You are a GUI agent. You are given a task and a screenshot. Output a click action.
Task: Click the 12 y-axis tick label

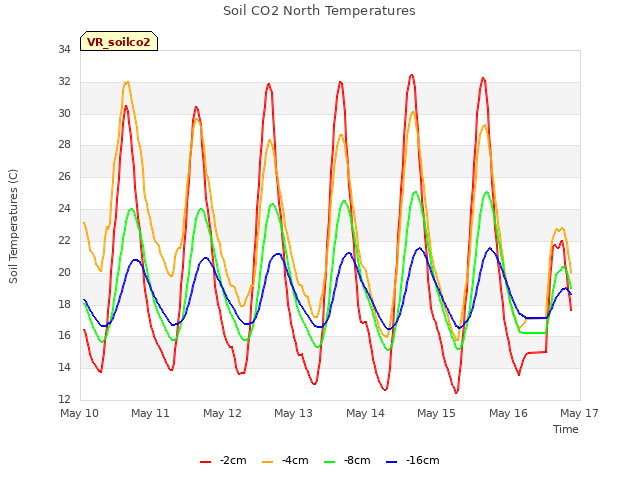point(64,399)
